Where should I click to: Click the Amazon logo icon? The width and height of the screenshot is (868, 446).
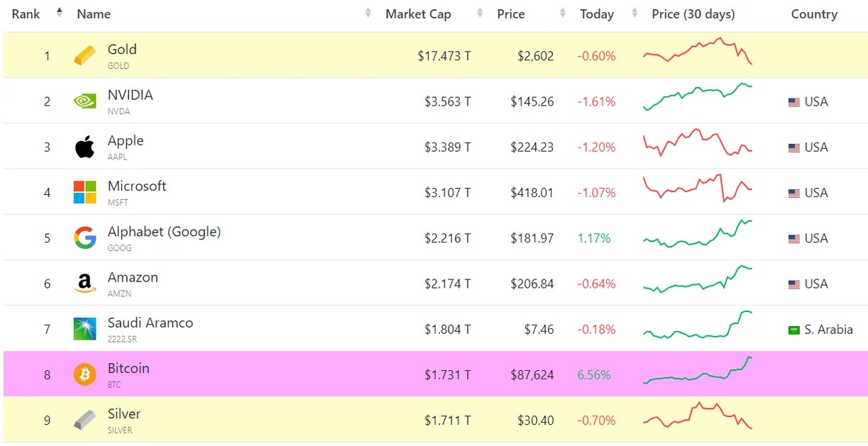[x=84, y=284]
